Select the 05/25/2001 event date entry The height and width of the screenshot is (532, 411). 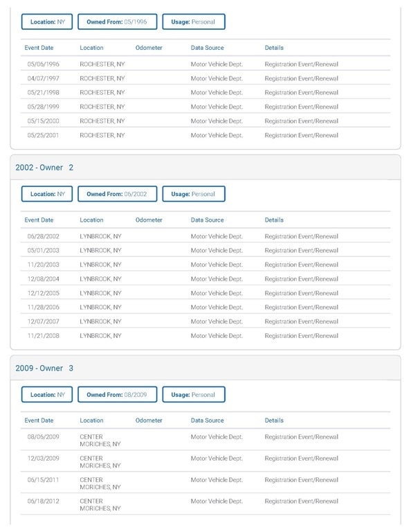coord(43,135)
